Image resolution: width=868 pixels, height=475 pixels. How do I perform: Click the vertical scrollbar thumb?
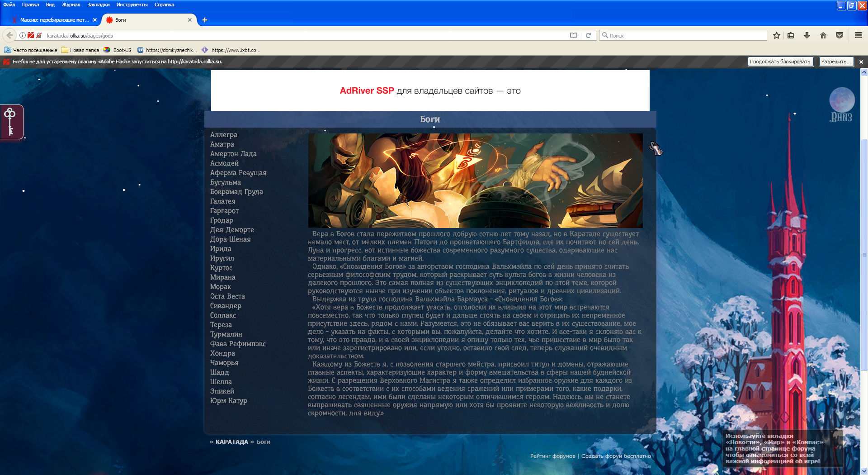(864, 256)
